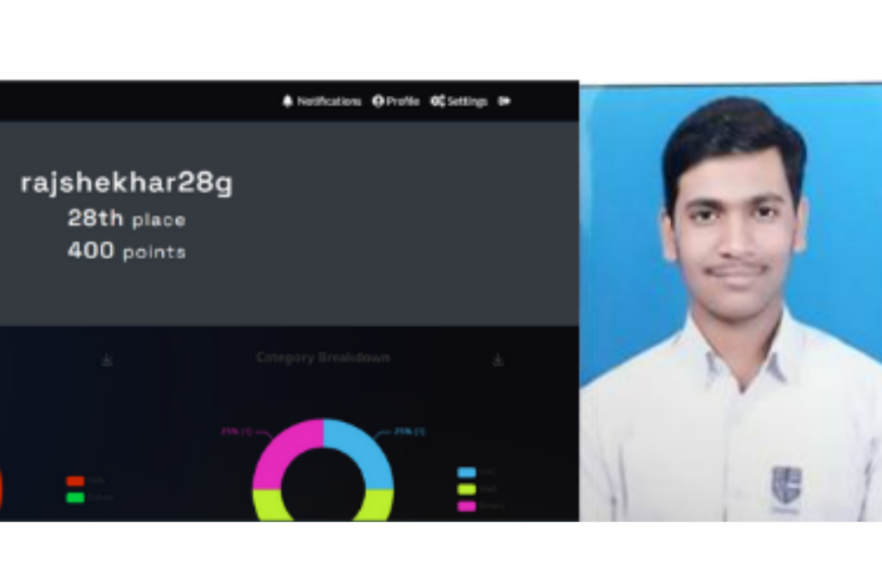Toggle the green Solves legend swatch
This screenshot has width=882, height=588.
pyautogui.click(x=76, y=498)
